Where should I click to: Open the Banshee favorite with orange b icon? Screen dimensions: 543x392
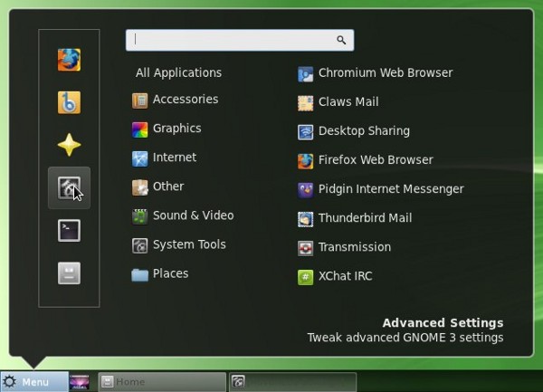[69, 102]
